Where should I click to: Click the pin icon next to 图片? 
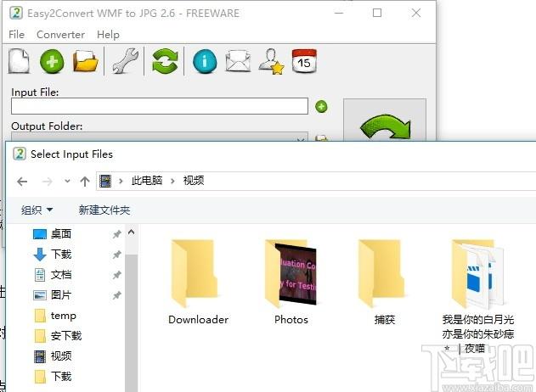pyautogui.click(x=117, y=295)
